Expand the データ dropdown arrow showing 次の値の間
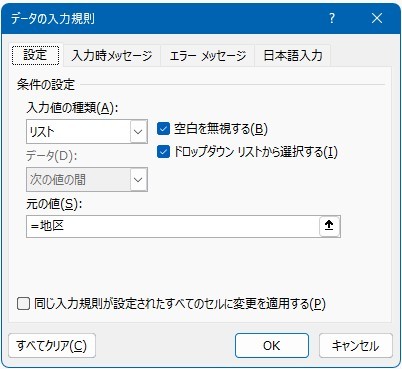402x369 pixels. click(x=138, y=180)
